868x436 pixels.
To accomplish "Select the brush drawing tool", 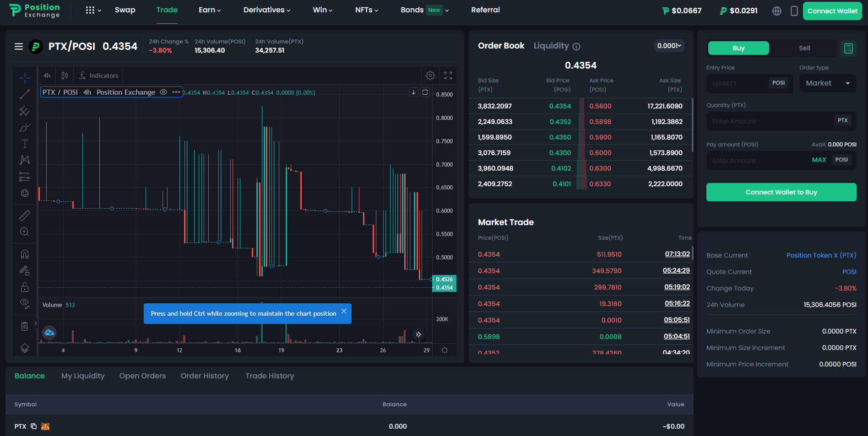I will point(25,127).
